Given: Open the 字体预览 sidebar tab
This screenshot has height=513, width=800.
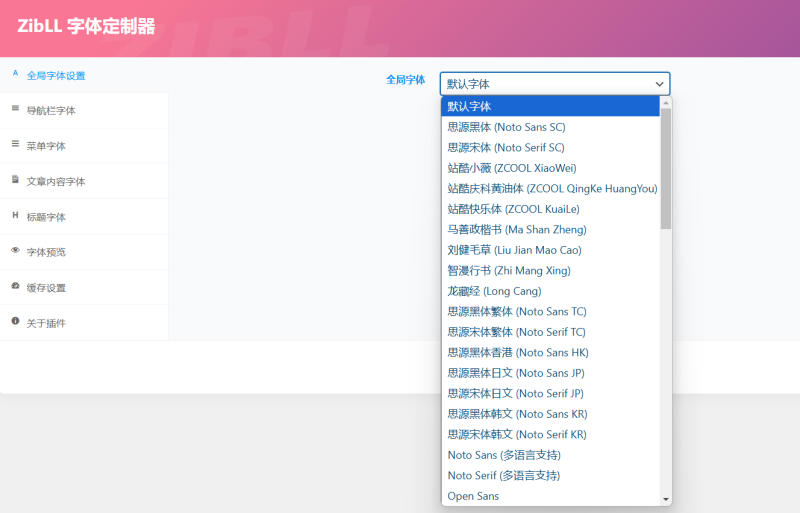Looking at the screenshot, I should click(x=46, y=252).
